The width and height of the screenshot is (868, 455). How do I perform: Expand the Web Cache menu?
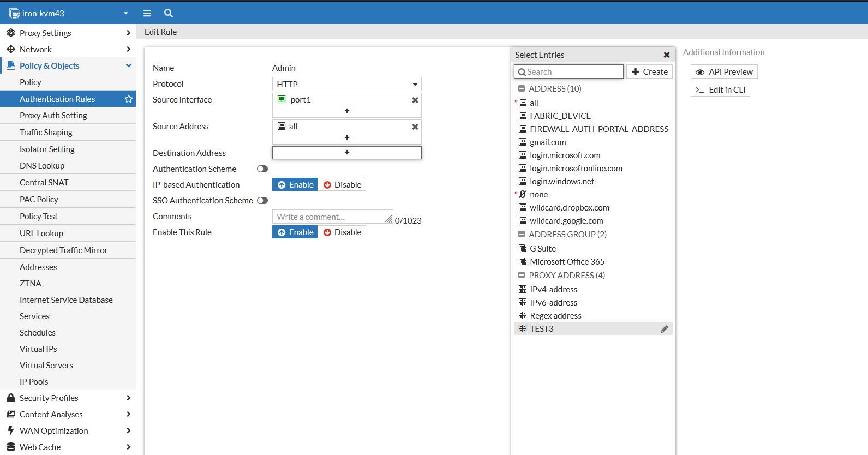click(129, 447)
